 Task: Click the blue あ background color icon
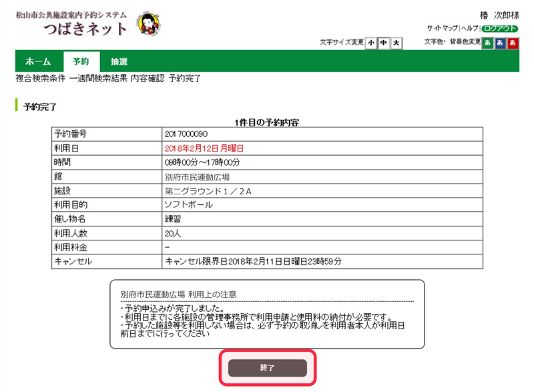tap(500, 43)
